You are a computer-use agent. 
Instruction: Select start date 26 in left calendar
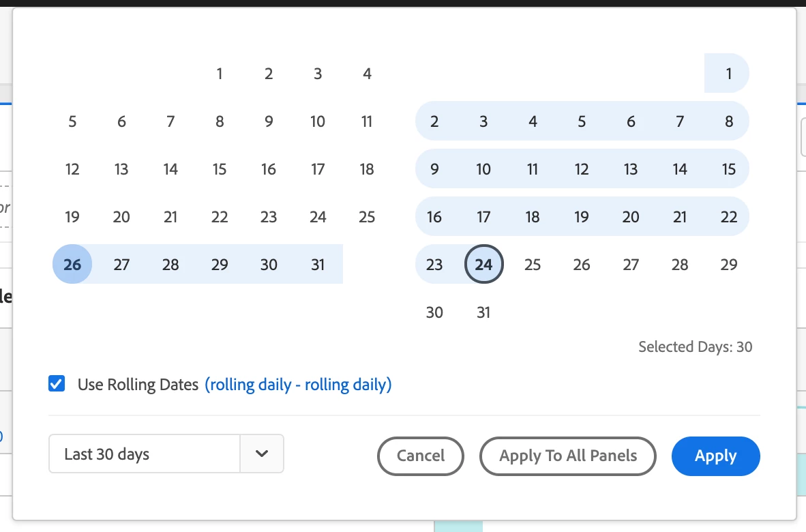72,264
